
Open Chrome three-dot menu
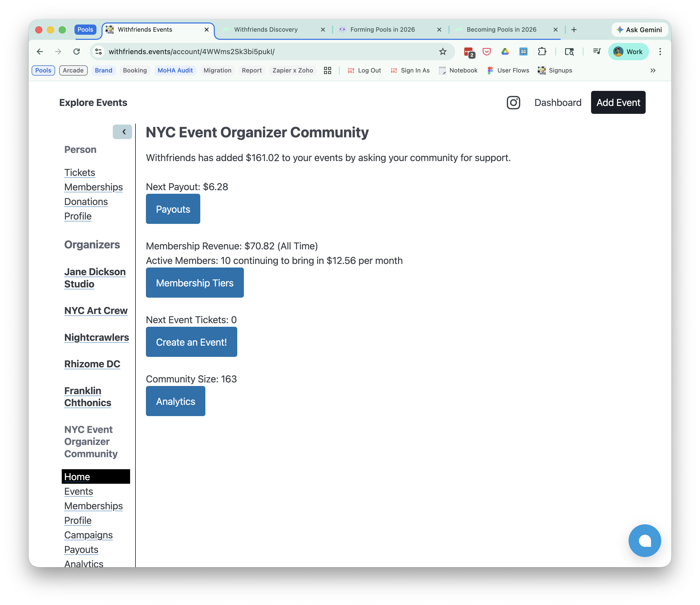[660, 51]
